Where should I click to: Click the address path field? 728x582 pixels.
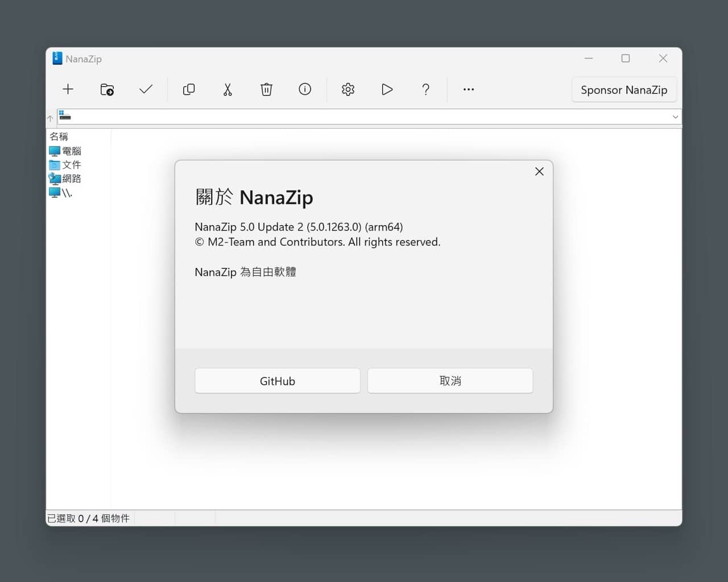(x=364, y=117)
